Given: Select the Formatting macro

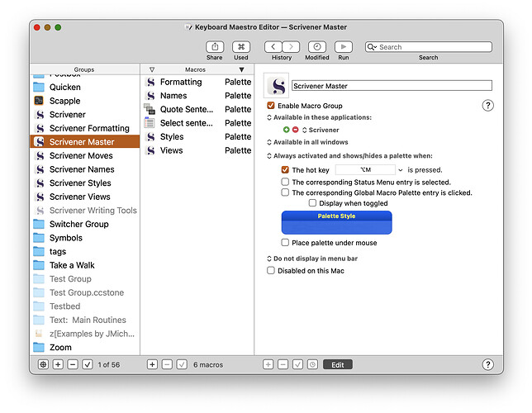Looking at the screenshot, I should tap(197, 82).
